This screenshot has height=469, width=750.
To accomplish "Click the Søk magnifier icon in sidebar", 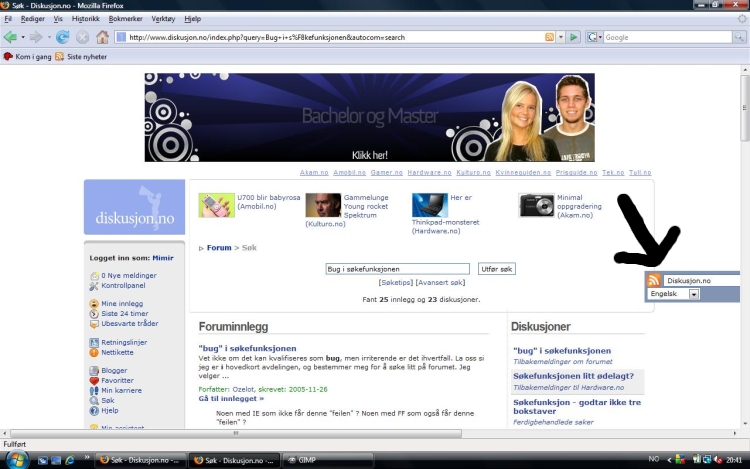I will [94, 401].
